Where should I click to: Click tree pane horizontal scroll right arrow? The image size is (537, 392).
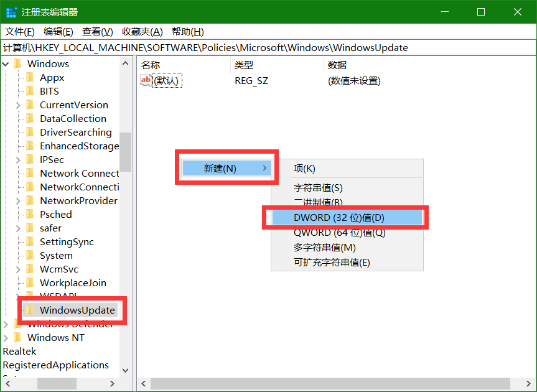(113, 383)
